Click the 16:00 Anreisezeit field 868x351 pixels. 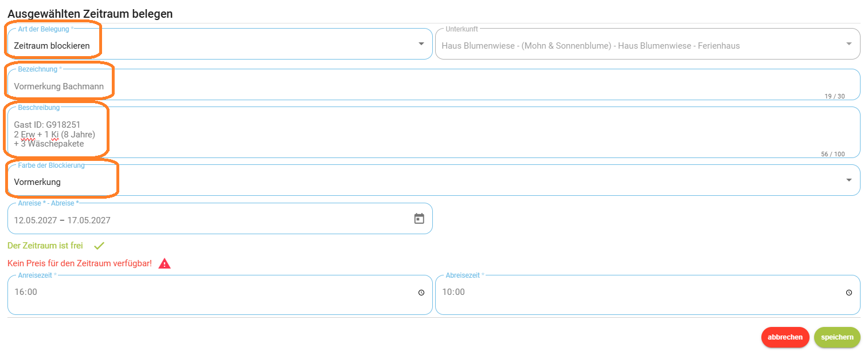[x=220, y=295]
